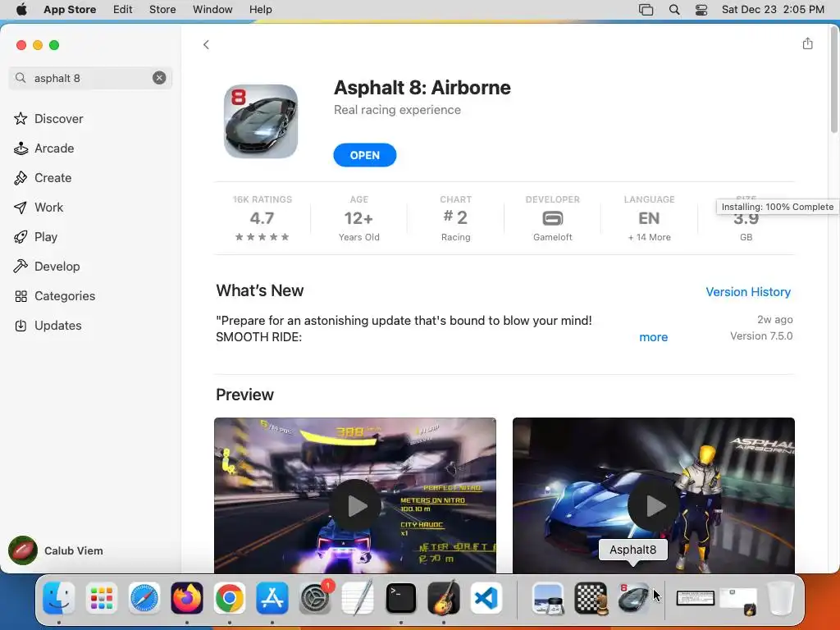This screenshot has height=630, width=840.
Task: Open Finder from the Dock
Action: point(58,598)
